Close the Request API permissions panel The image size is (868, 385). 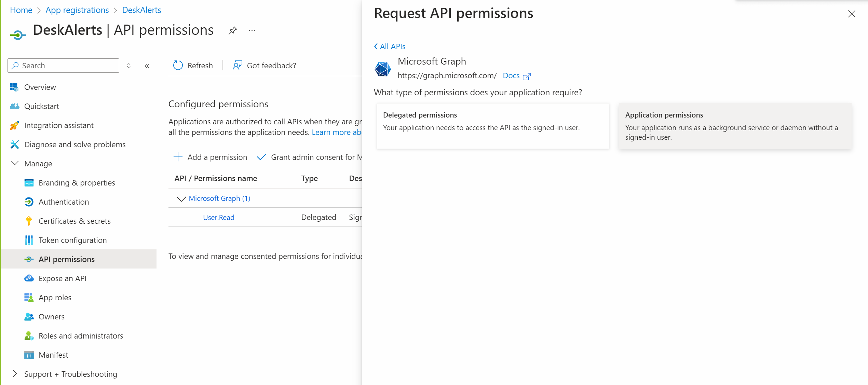[x=852, y=14]
